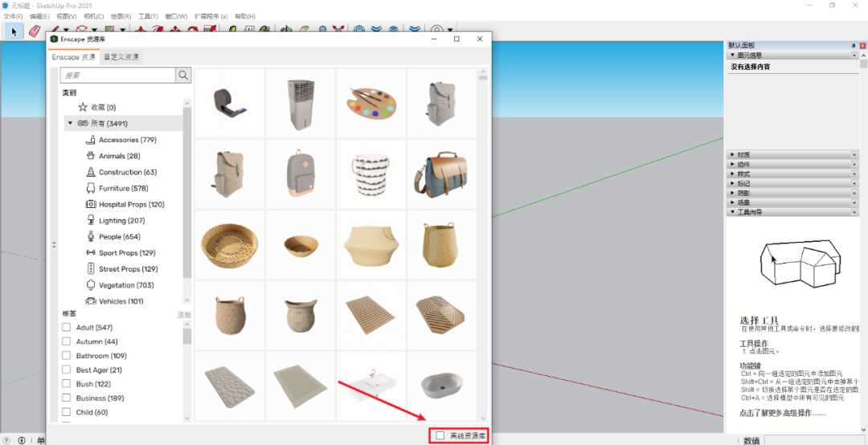Click the search magnifier icon in Enscape library
This screenshot has height=445, width=868.
184,75
